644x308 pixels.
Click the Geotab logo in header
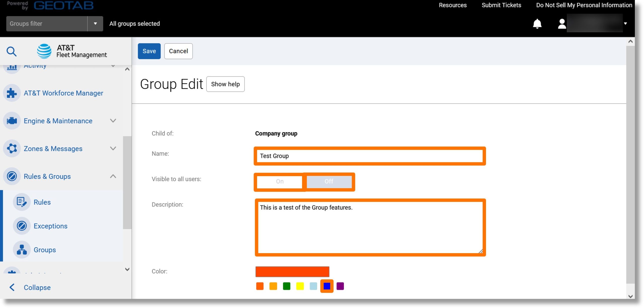point(64,5)
